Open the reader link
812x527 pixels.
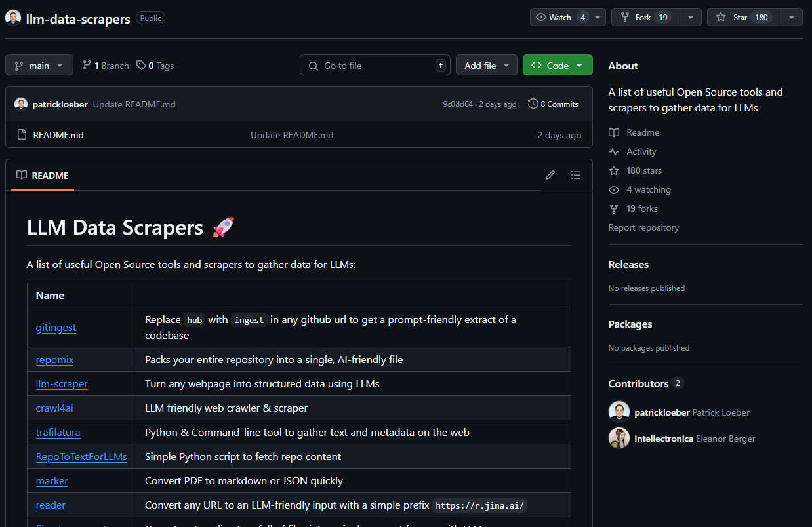coord(51,505)
